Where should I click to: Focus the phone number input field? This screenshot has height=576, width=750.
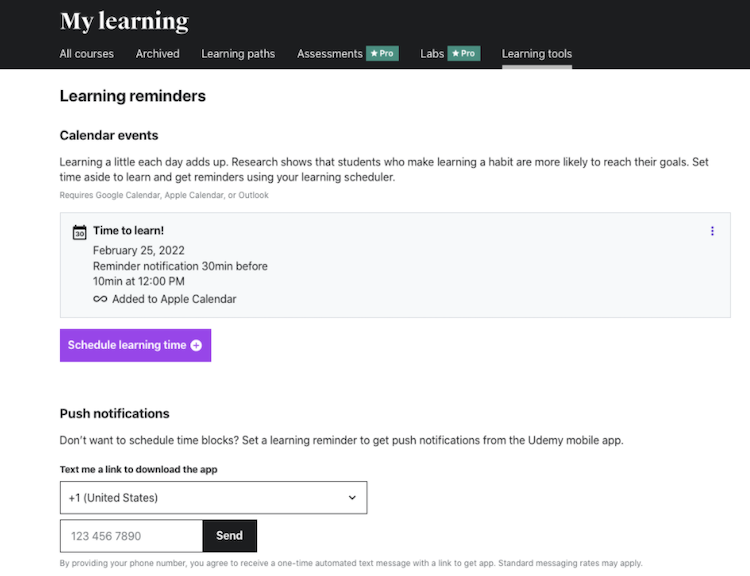131,536
